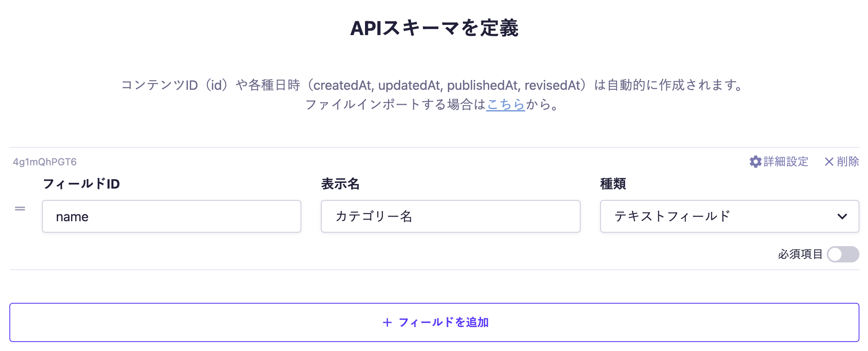Viewport: 868px width, 351px height.
Task: Click the 削除 text to remove field
Action: (848, 162)
